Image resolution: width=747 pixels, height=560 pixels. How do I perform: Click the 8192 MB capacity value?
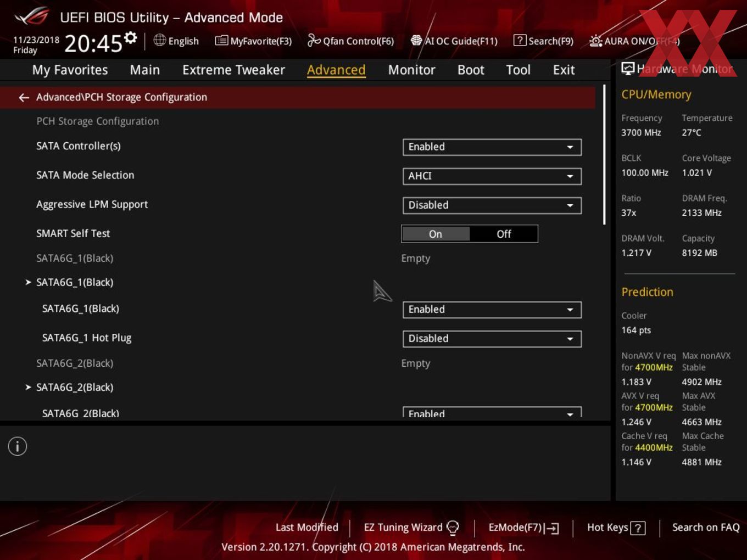point(699,253)
